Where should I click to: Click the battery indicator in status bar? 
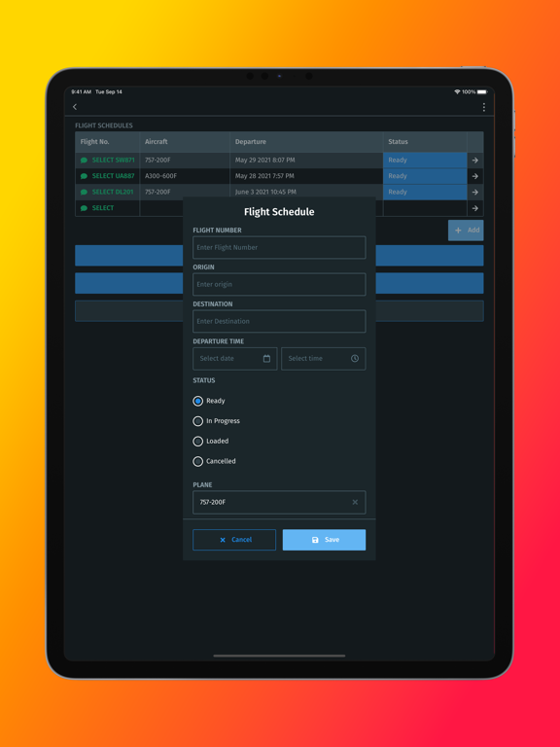[x=482, y=92]
